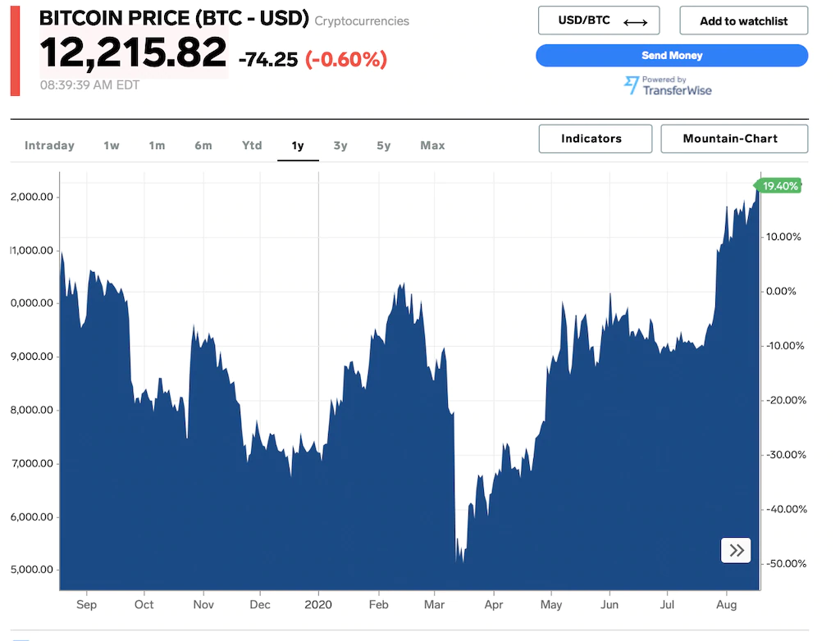This screenshot has width=840, height=641.
Task: Select the 3y timeframe
Action: pyautogui.click(x=340, y=145)
